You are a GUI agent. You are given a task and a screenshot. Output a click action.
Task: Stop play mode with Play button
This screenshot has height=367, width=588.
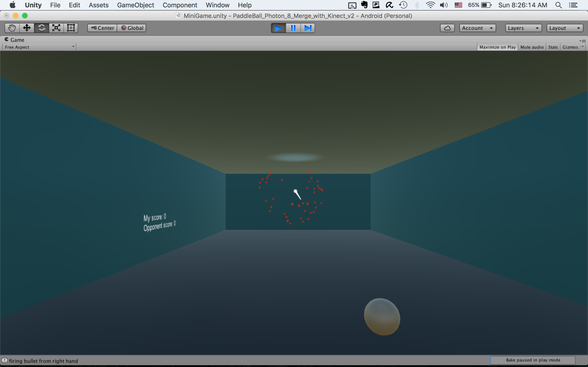pyautogui.click(x=278, y=28)
